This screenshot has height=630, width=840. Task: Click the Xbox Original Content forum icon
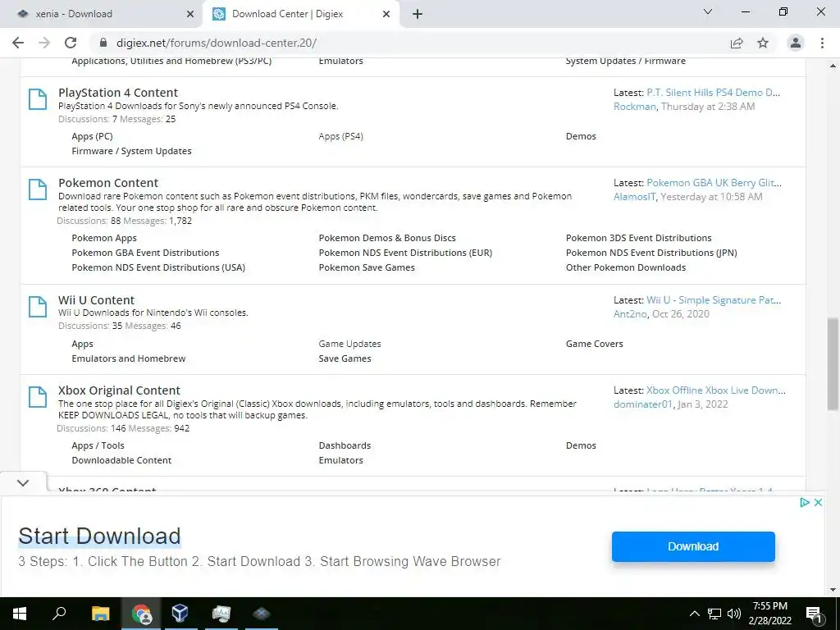38,397
